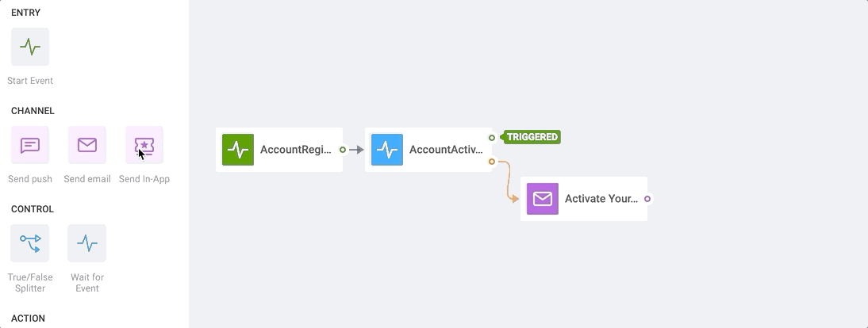Select the Start Event entry icon

pyautogui.click(x=30, y=47)
